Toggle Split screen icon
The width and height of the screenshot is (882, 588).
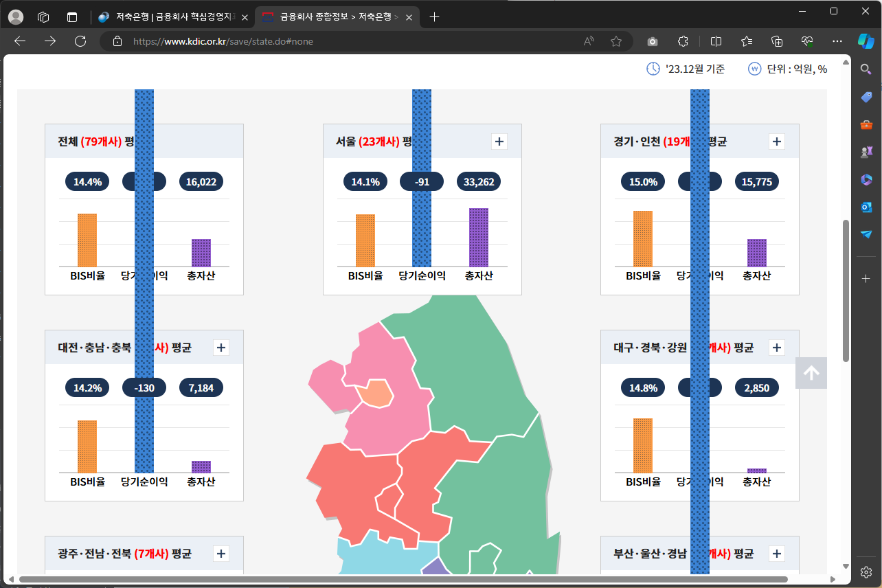[x=716, y=41]
